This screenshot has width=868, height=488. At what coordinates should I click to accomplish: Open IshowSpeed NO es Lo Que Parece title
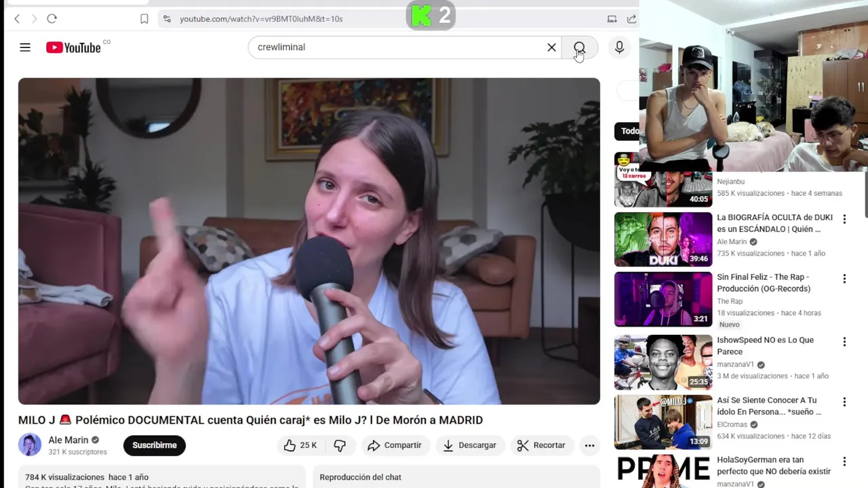765,346
